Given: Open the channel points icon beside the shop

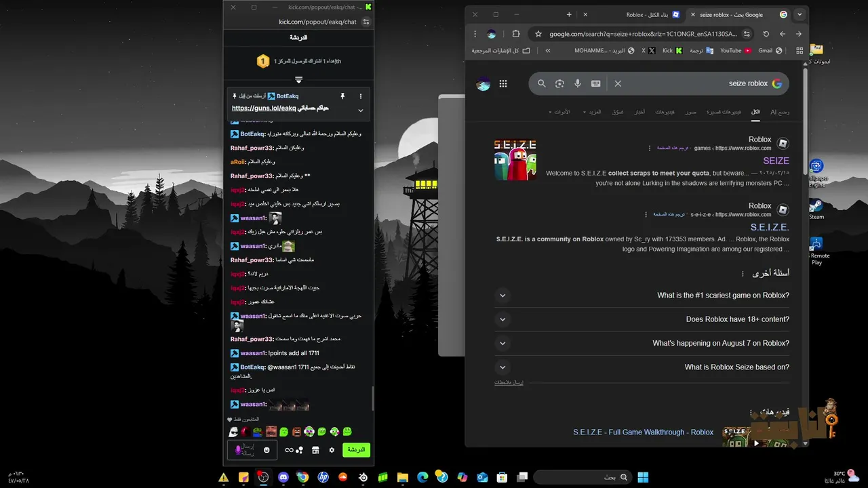Looking at the screenshot, I should coord(294,450).
